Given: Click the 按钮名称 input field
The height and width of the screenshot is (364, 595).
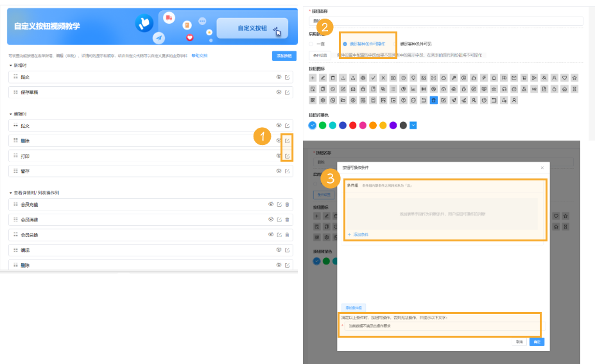Looking at the screenshot, I should tap(446, 21).
